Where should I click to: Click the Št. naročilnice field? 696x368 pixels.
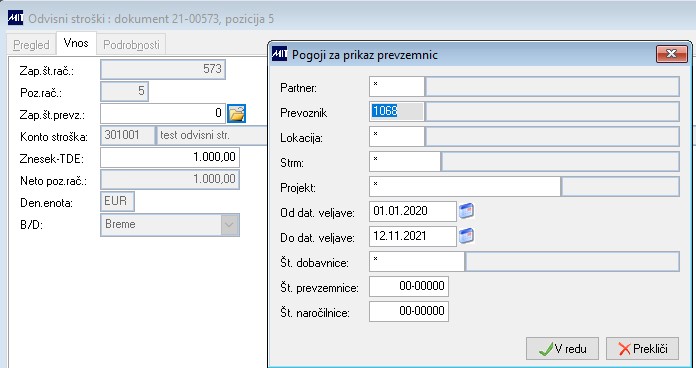(x=409, y=311)
